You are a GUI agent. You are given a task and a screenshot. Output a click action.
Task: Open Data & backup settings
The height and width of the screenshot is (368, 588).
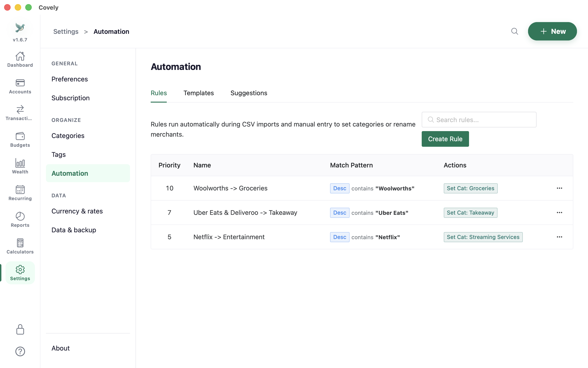88,230
